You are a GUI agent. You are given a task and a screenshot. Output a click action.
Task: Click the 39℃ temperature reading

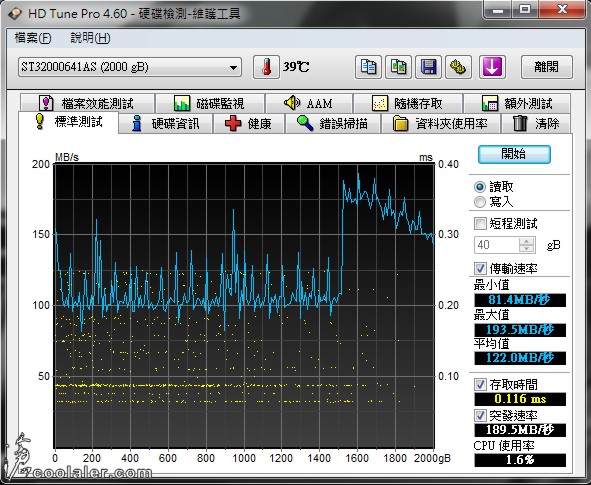296,67
